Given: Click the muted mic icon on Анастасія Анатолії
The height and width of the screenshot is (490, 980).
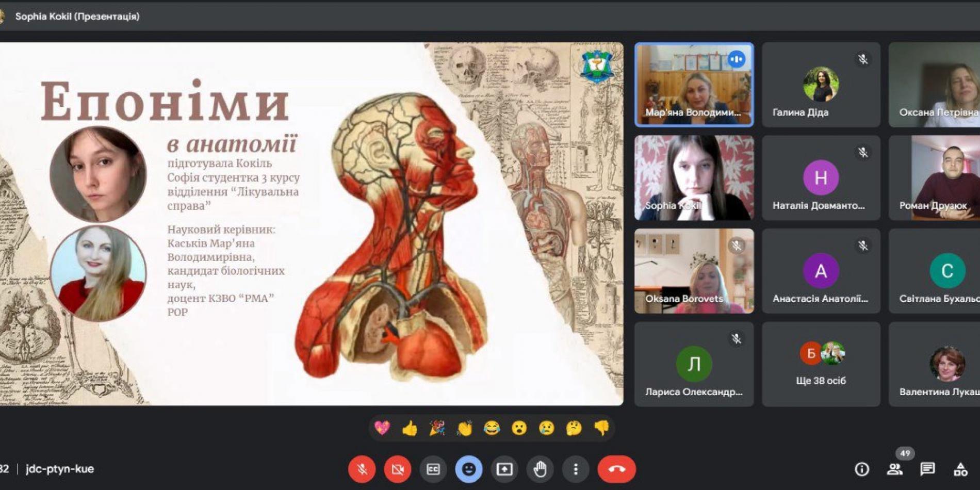Looking at the screenshot, I should pyautogui.click(x=863, y=246).
